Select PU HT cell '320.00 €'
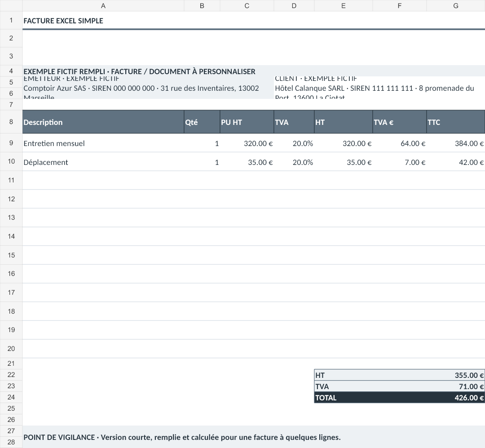 coord(247,143)
